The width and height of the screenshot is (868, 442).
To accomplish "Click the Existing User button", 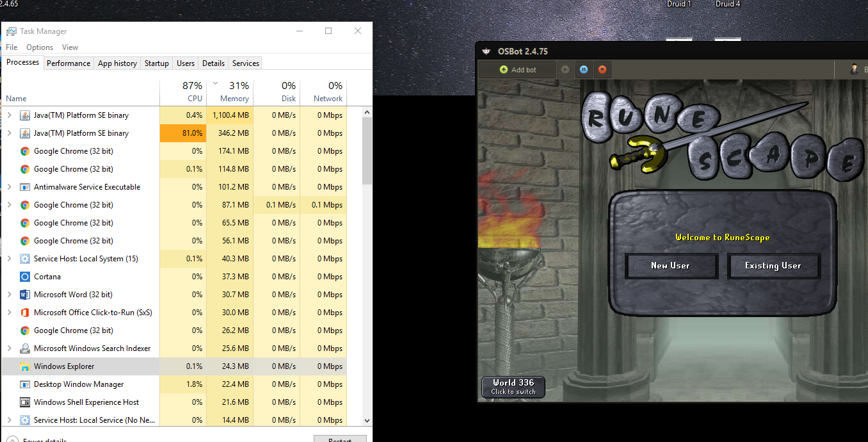I will (x=773, y=266).
